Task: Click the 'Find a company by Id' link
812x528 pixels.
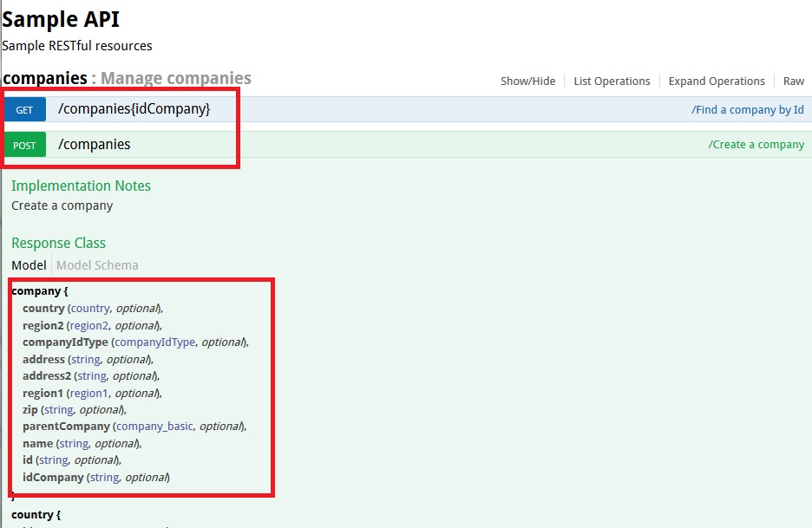Action: [747, 110]
